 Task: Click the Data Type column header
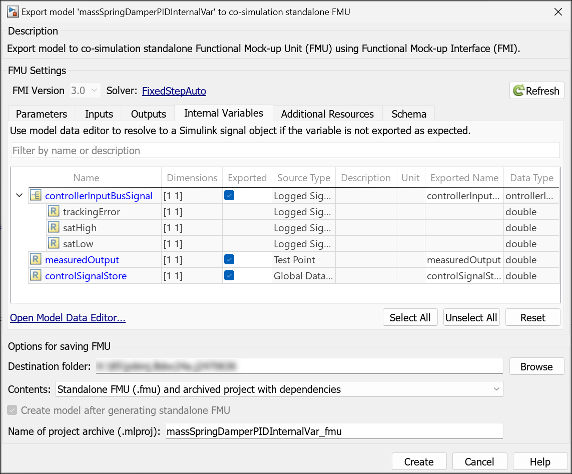532,178
